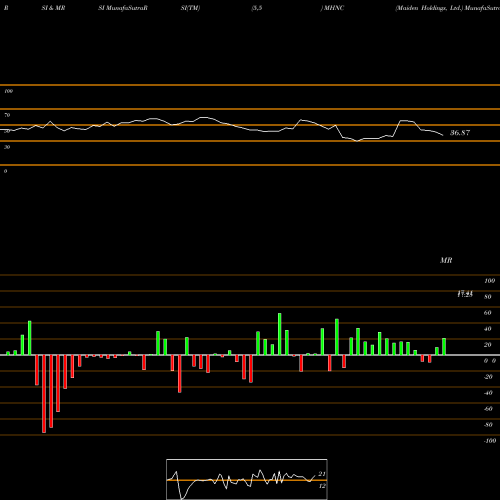Click the RSI axis label 70
Image resolution: width=500 pixels, height=500 pixels.
point(7,115)
